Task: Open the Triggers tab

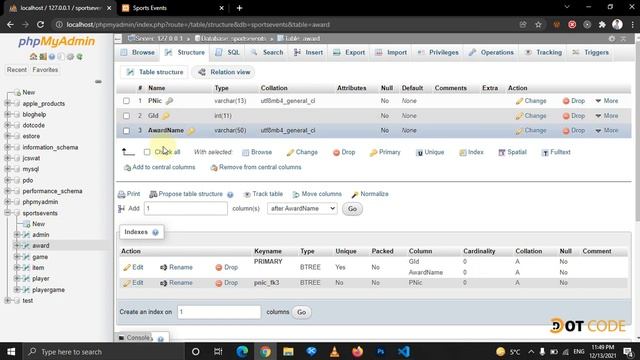Action: point(591,53)
